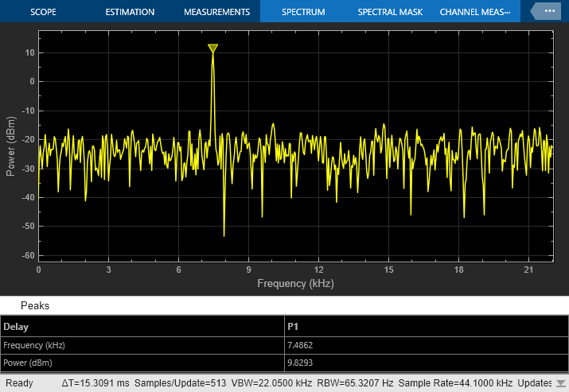Open the SCOPE tab
Image resolution: width=569 pixels, height=392 pixels.
tap(43, 12)
